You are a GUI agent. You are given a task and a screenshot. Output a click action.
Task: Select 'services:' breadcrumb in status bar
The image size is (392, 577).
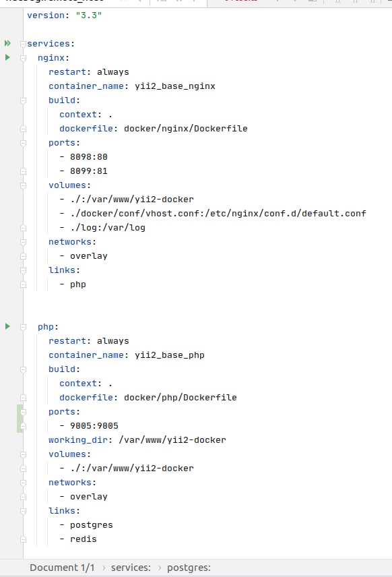131,568
